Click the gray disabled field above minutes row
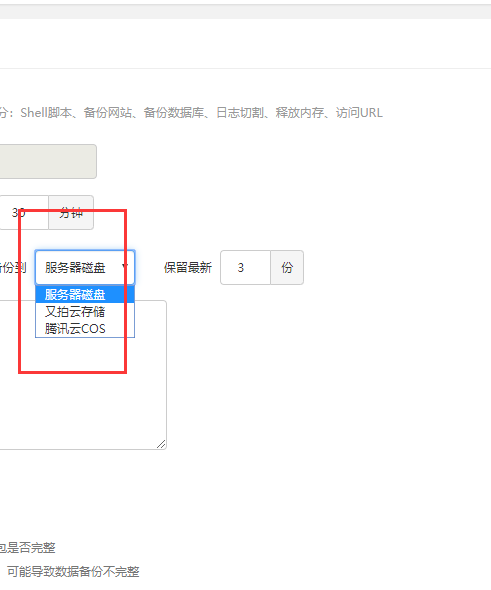 48,161
